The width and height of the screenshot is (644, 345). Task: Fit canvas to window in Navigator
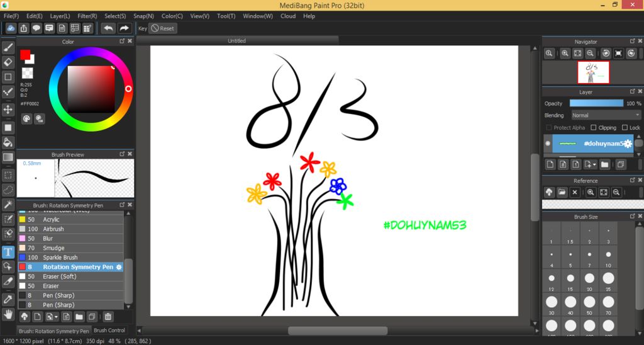tap(578, 54)
